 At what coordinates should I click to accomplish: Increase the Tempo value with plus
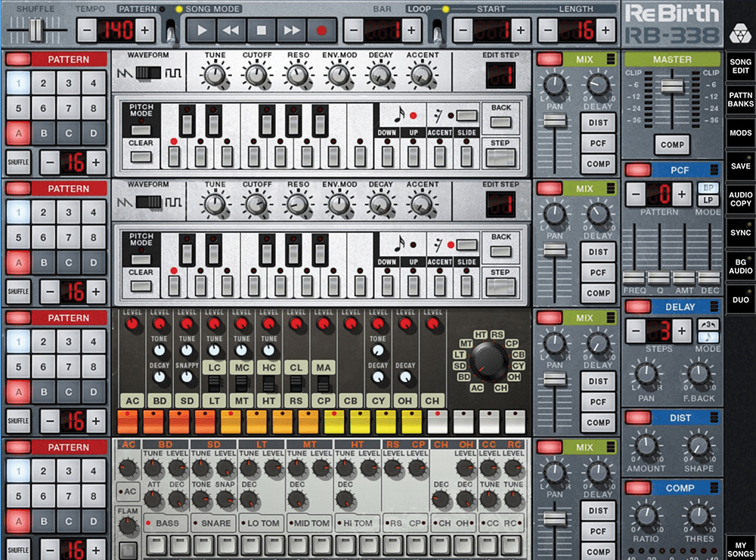[144, 31]
